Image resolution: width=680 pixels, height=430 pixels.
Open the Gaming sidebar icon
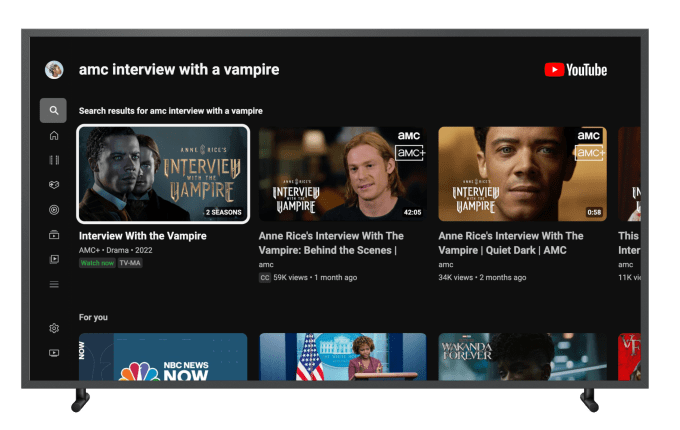click(x=54, y=185)
